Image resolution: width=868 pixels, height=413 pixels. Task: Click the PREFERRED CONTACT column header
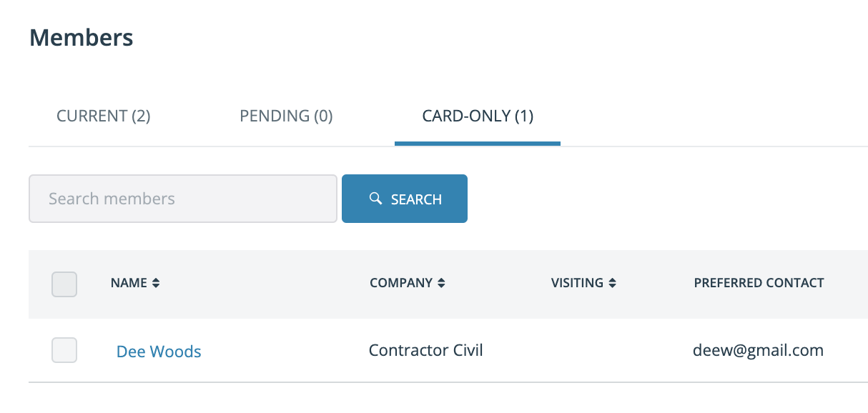point(759,283)
